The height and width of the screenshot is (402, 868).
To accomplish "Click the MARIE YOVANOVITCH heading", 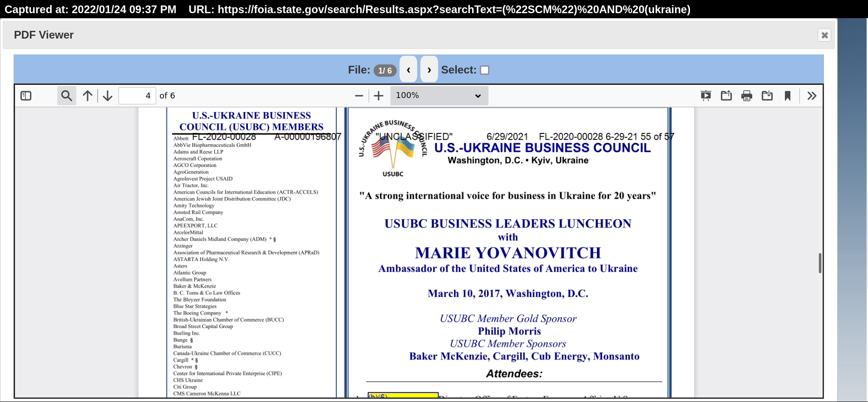I will point(508,253).
